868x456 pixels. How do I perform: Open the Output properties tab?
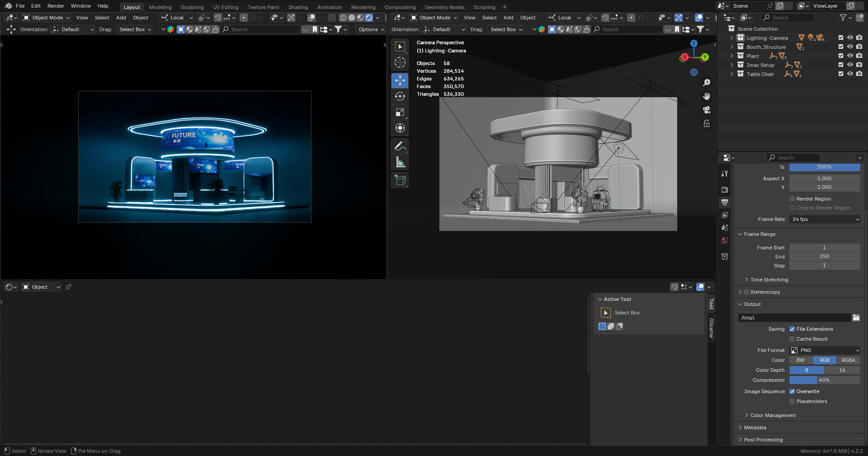coord(725,202)
